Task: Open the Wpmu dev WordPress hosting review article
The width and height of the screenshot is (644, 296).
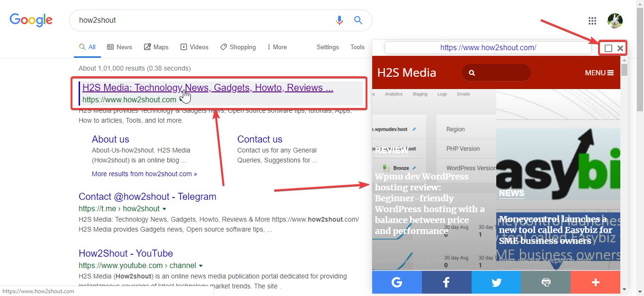Action: (x=429, y=204)
